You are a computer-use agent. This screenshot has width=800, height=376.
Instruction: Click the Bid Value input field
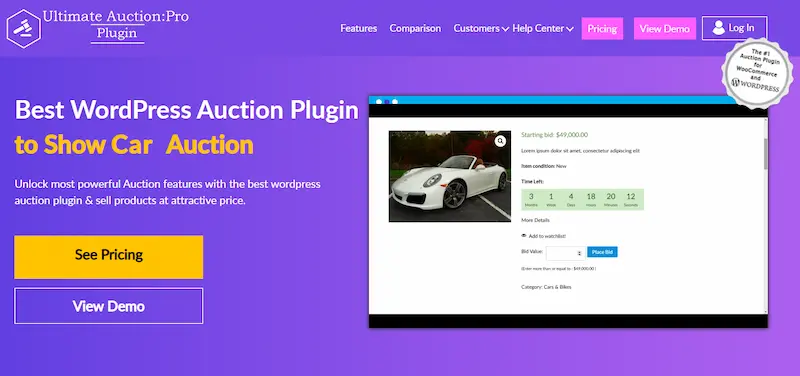pos(565,253)
